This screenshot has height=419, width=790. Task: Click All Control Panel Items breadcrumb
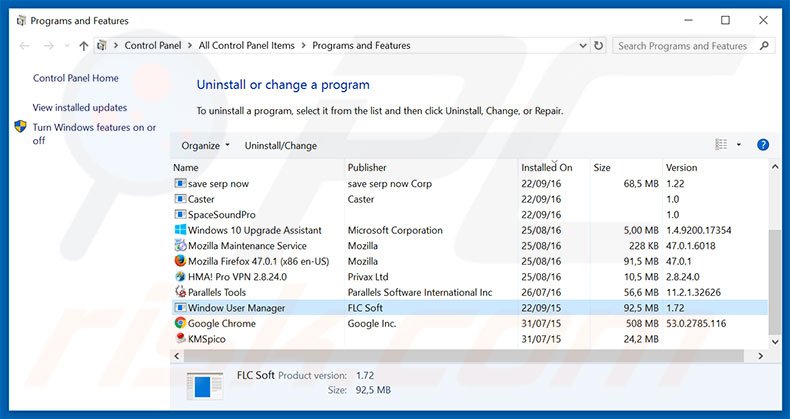[x=246, y=45]
